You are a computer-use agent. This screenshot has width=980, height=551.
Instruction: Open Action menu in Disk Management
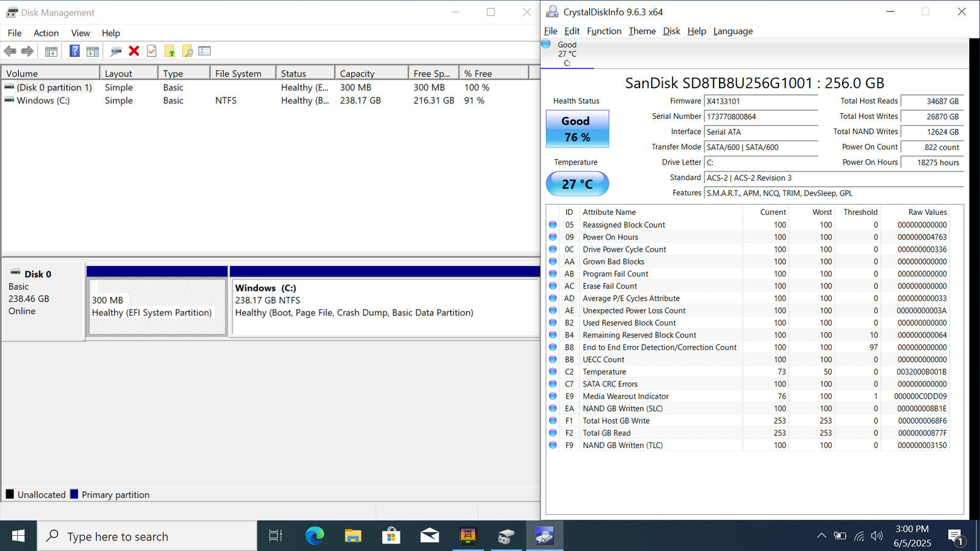point(46,33)
